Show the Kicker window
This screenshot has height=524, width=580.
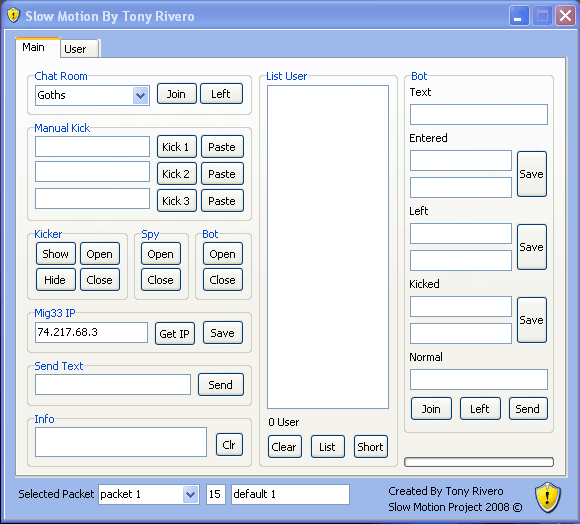(55, 254)
